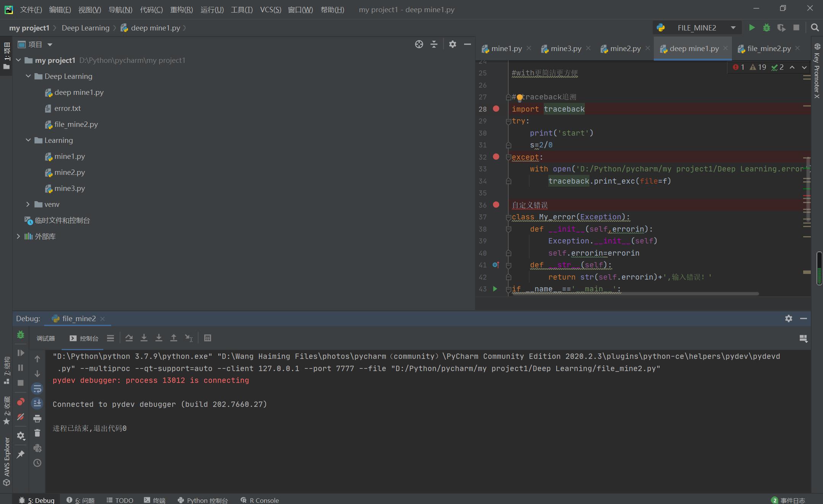Viewport: 823px width, 504px height.
Task: Step into in debugger toolbar
Action: point(144,338)
